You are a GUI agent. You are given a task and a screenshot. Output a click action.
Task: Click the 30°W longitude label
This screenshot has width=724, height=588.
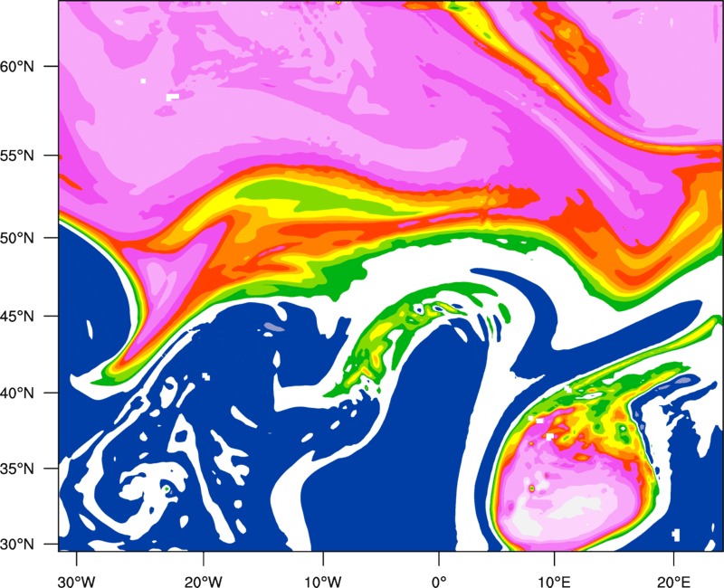[x=77, y=582]
